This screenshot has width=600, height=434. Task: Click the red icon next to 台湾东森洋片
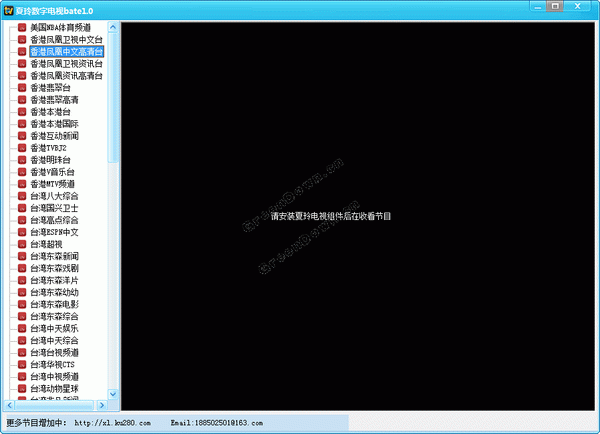22,280
